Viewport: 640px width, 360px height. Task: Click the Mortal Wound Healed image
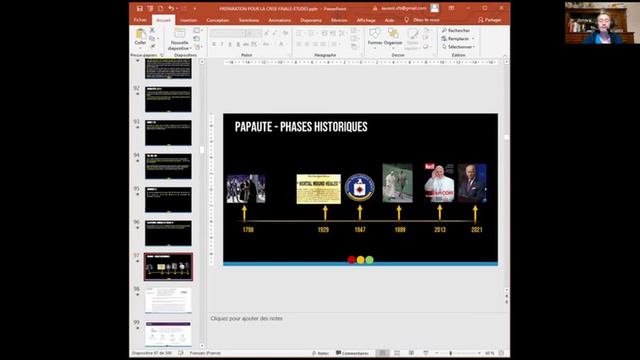tap(319, 189)
